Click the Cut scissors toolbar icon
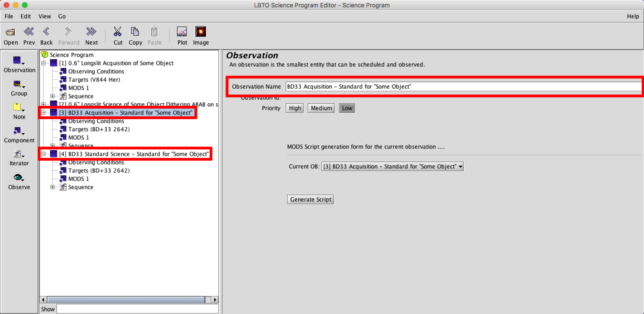 click(x=118, y=32)
